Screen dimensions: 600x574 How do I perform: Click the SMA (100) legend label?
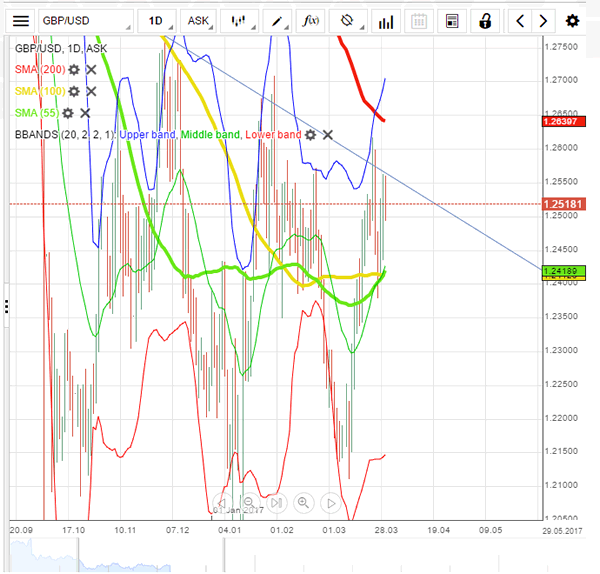point(40,91)
